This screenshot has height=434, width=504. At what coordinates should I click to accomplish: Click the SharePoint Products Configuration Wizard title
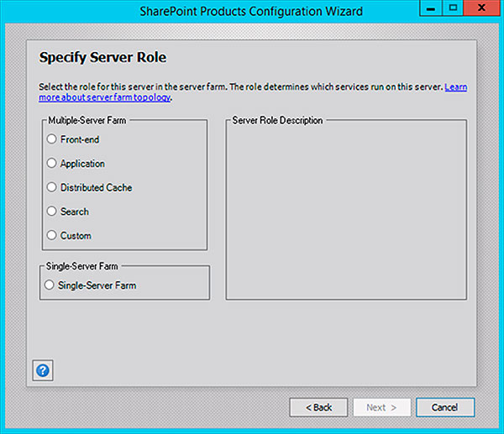pos(251,11)
